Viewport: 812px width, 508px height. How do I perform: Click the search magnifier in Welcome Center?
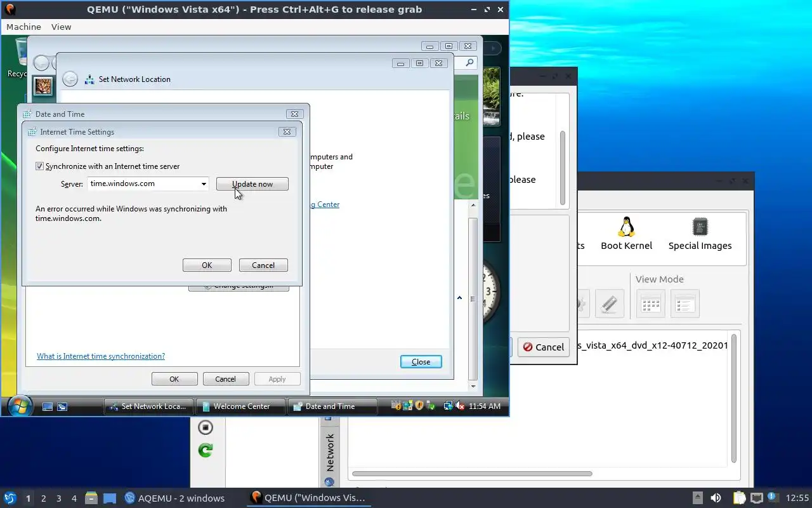(469, 62)
